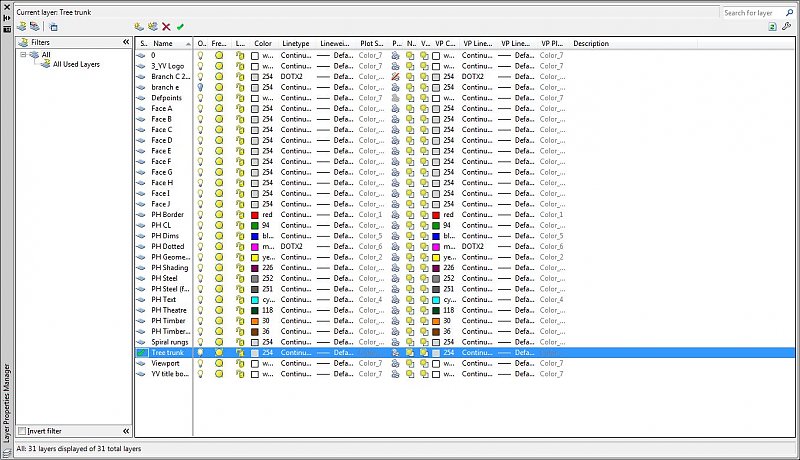Enable the Invert filter checkbox
This screenshot has height=460, width=800.
click(23, 431)
